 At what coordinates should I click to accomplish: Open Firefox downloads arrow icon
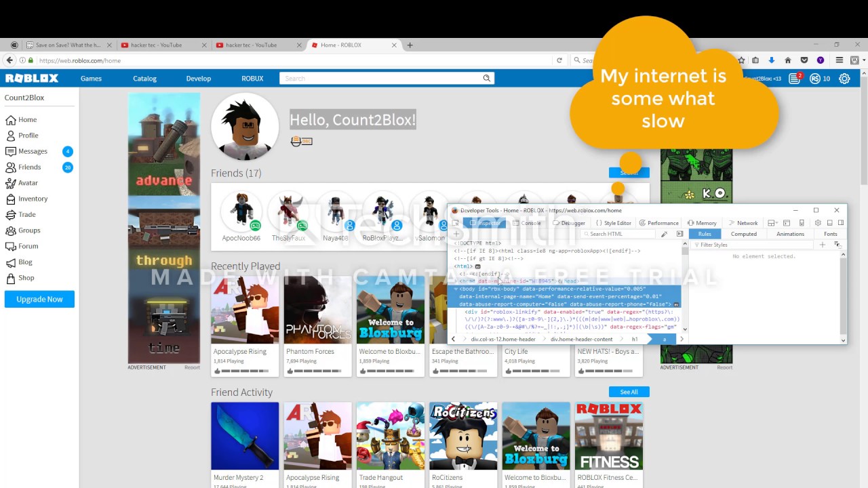pyautogui.click(x=771, y=60)
